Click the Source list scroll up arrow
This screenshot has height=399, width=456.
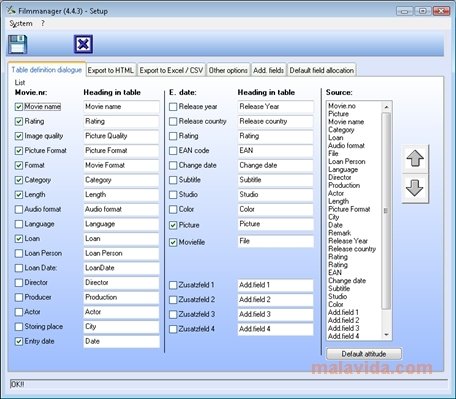(386, 107)
